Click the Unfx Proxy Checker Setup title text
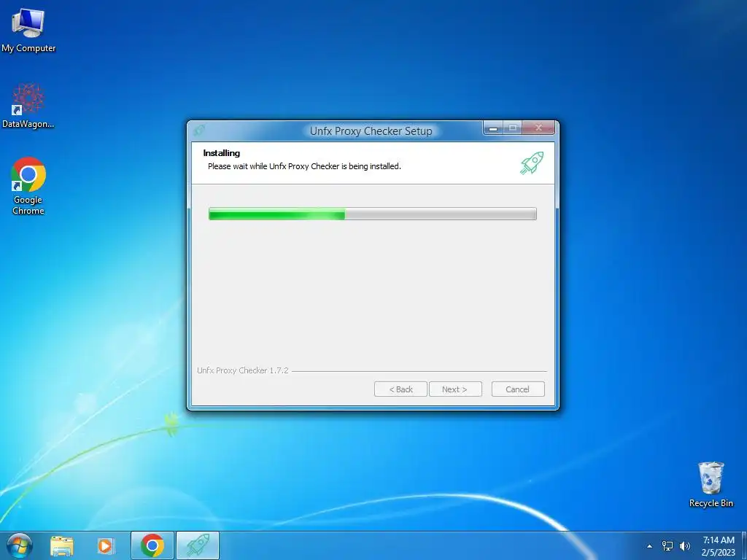Image resolution: width=747 pixels, height=560 pixels. coord(371,131)
